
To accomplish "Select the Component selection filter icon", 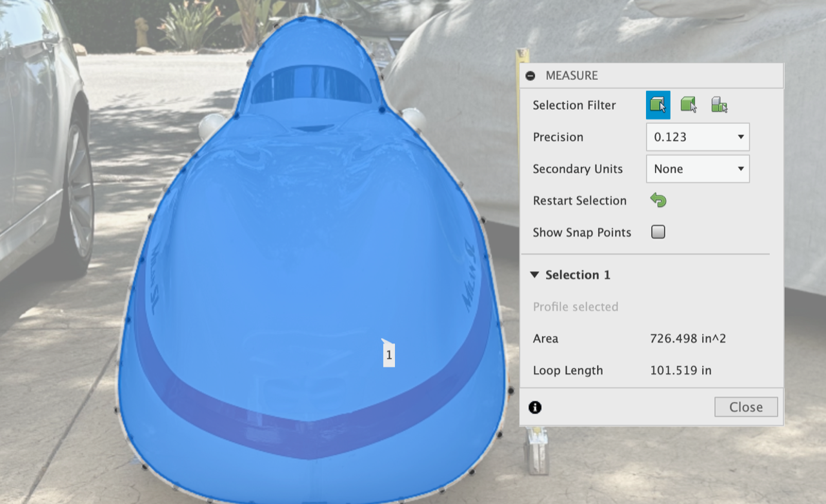I will (x=720, y=105).
